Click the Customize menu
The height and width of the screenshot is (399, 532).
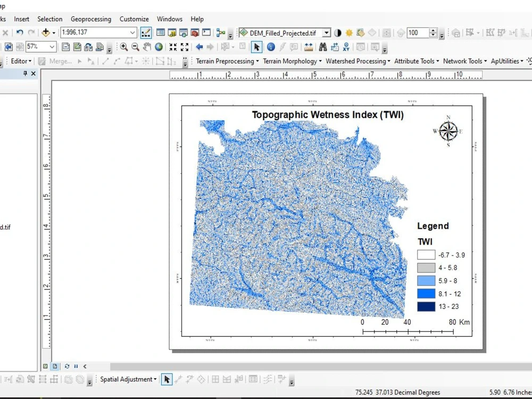tap(134, 19)
